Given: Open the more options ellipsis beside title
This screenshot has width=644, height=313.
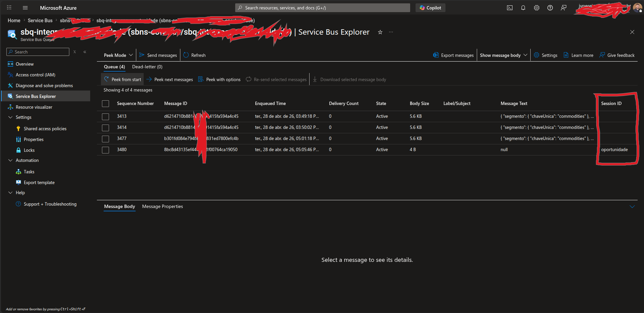Looking at the screenshot, I should pyautogui.click(x=391, y=32).
